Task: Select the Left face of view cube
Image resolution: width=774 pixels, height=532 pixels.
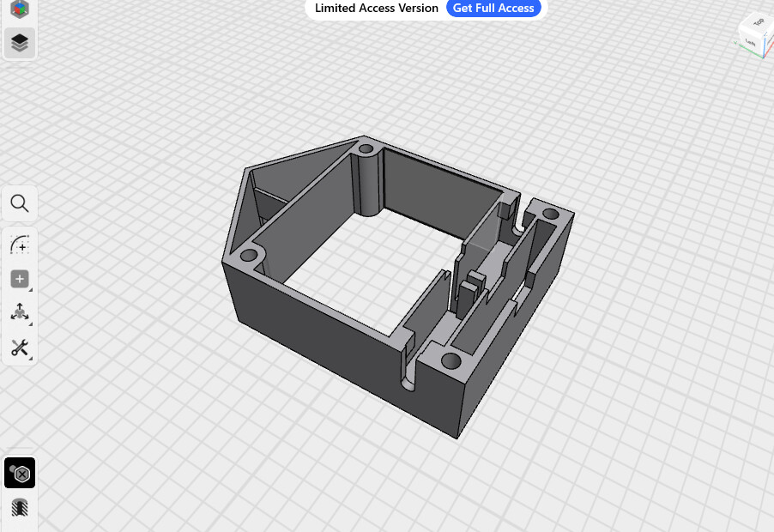Action: coord(750,42)
